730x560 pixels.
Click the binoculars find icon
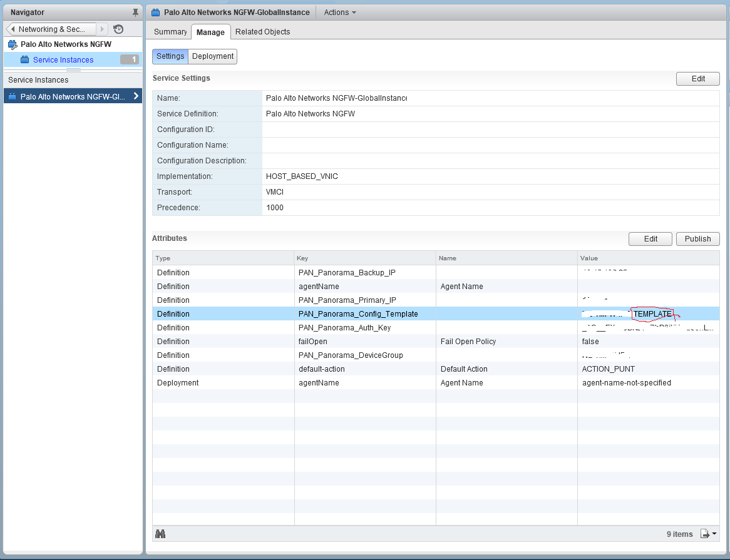tap(160, 534)
